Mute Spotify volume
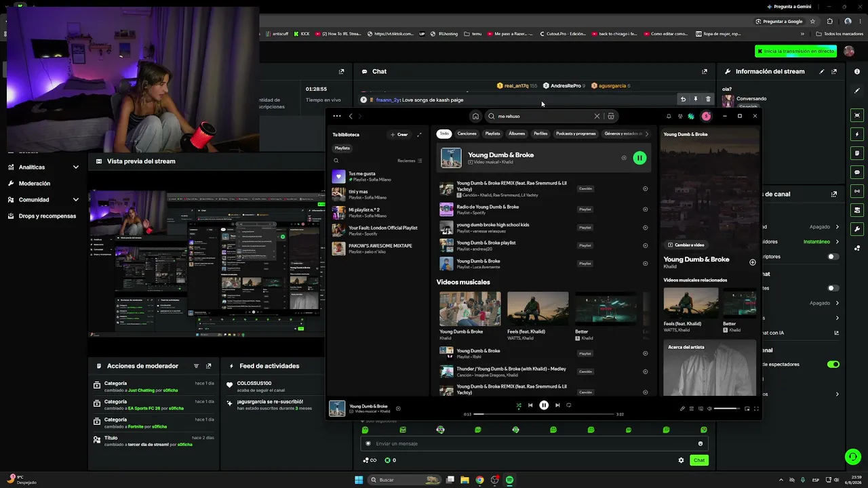 coord(709,409)
